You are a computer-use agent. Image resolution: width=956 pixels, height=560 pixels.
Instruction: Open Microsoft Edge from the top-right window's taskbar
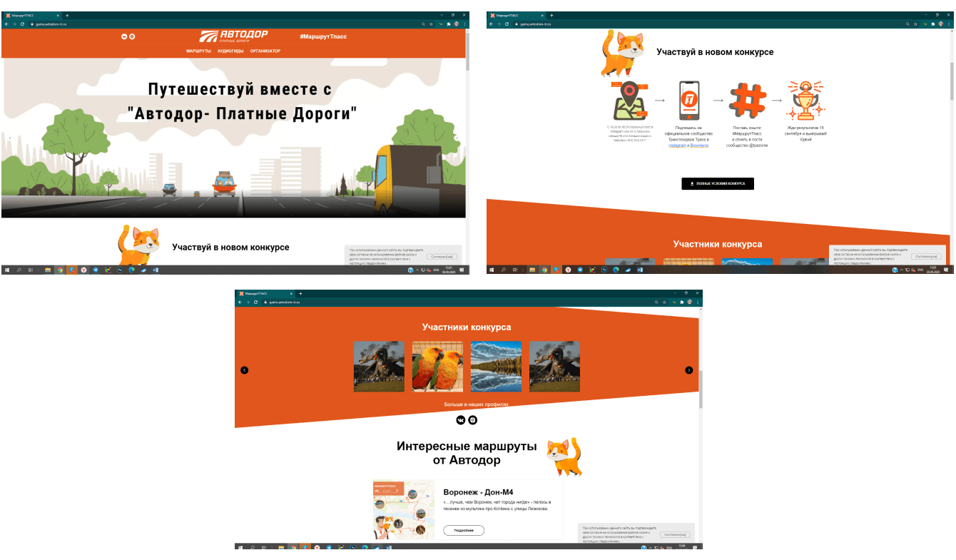[x=616, y=270]
